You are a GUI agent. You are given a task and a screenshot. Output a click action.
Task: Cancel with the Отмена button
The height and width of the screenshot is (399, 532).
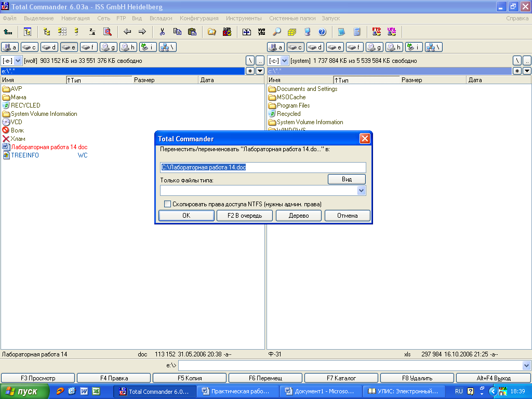pyautogui.click(x=348, y=216)
